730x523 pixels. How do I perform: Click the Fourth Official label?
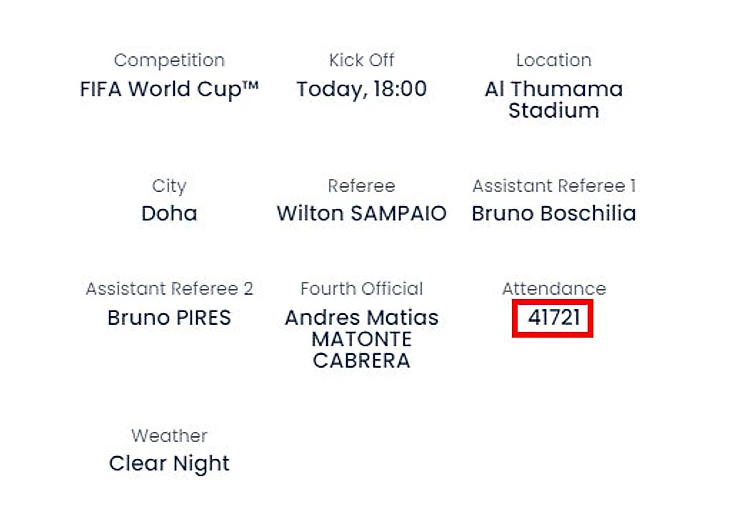[x=361, y=288]
